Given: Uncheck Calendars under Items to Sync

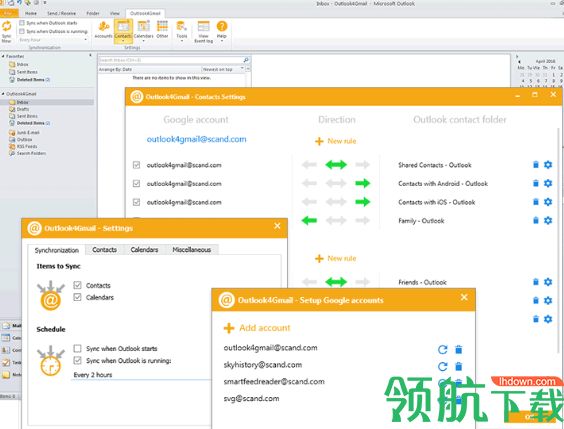Looking at the screenshot, I should pos(77,297).
